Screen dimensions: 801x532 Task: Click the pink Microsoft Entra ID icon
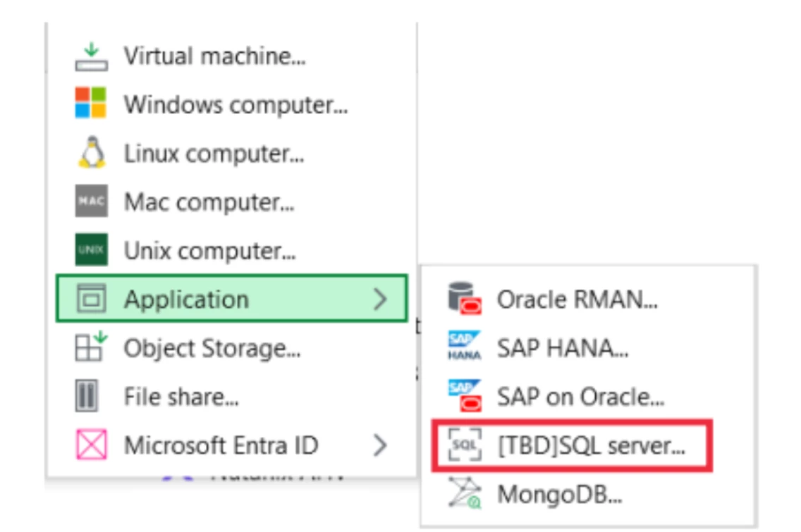point(91,445)
